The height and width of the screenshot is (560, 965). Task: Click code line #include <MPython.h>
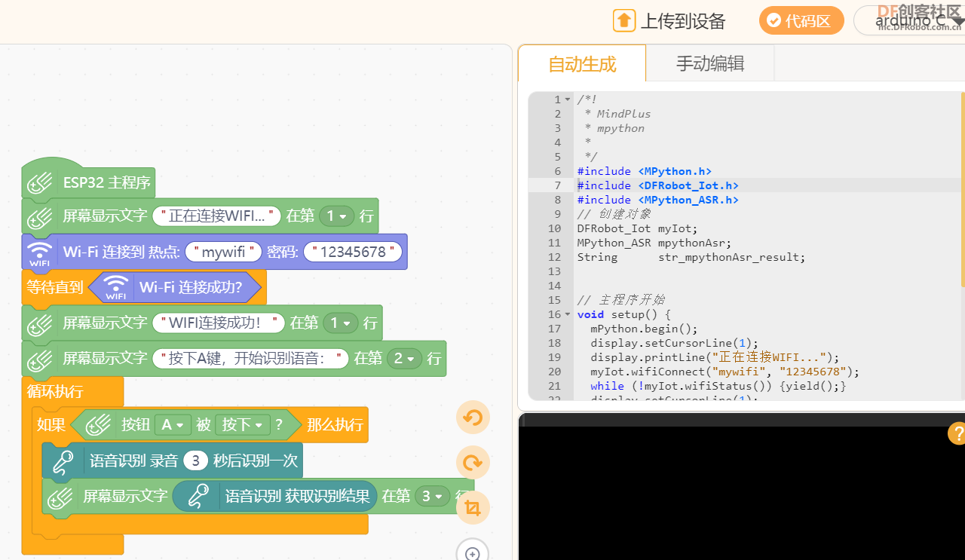click(x=645, y=171)
